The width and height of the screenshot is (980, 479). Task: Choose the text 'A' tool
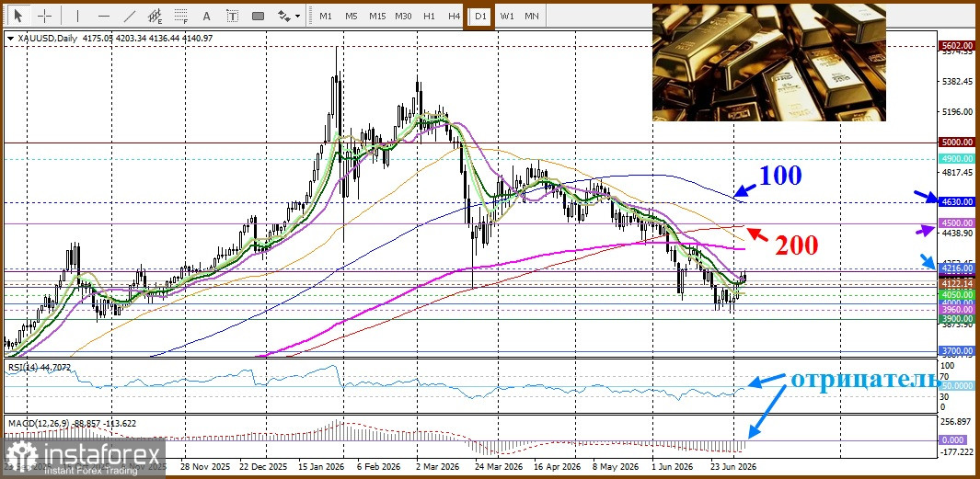click(207, 16)
